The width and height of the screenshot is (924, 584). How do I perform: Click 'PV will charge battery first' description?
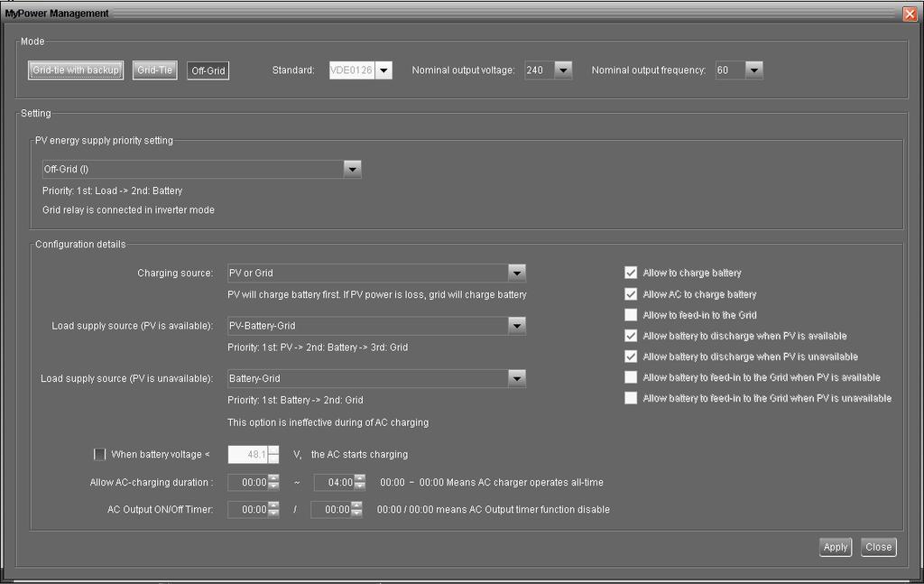tap(377, 294)
